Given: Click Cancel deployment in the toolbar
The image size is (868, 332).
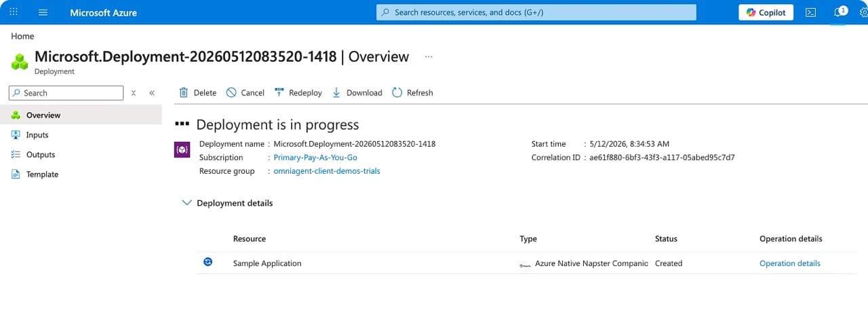Looking at the screenshot, I should (x=245, y=93).
